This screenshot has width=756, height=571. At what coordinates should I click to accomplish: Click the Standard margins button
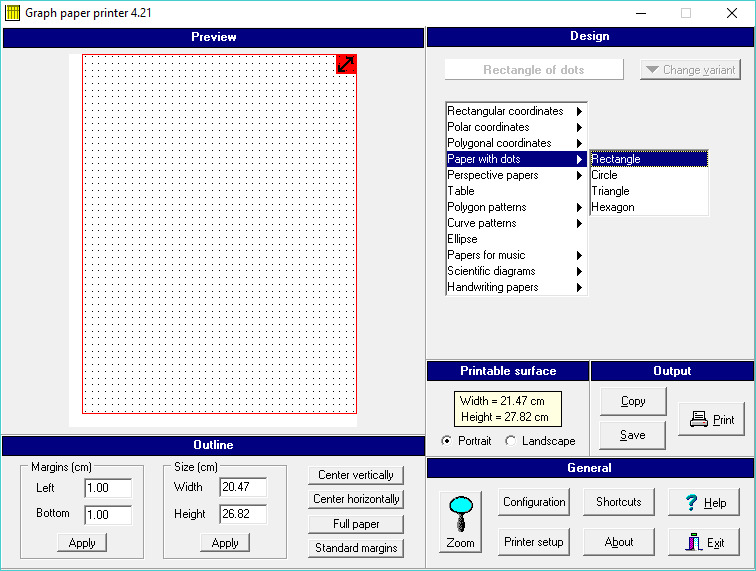[x=356, y=548]
